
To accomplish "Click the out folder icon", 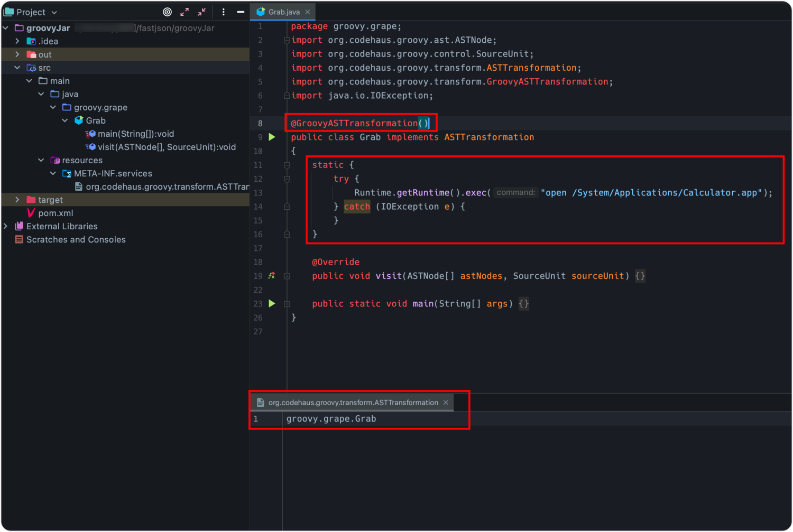I will tap(31, 54).
